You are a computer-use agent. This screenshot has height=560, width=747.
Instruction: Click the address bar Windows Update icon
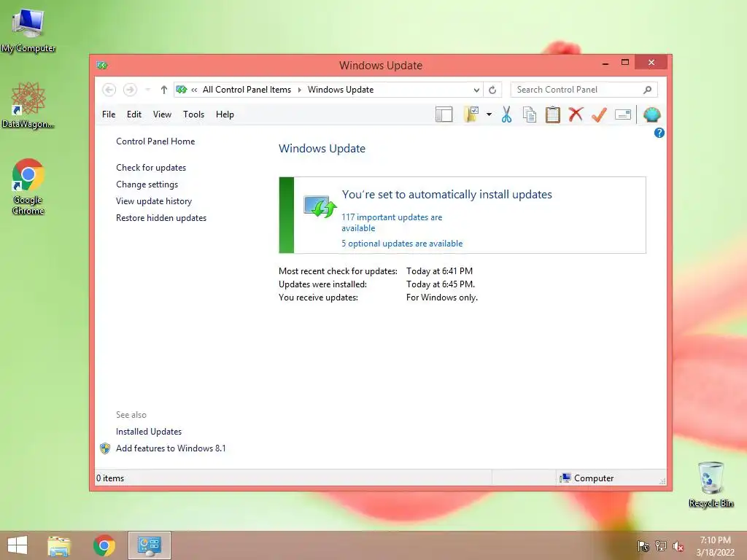click(x=181, y=90)
